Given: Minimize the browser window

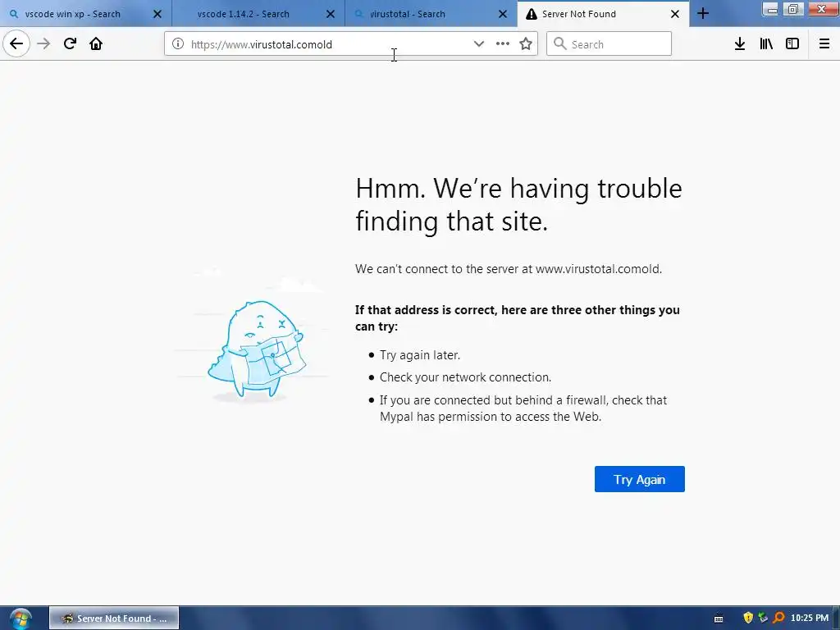Looking at the screenshot, I should coord(771,9).
